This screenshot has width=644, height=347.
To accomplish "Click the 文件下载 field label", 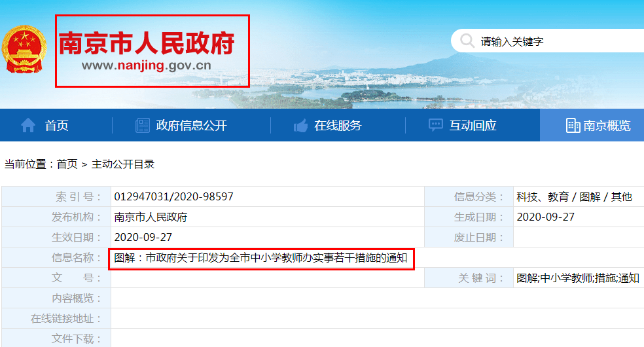I will pyautogui.click(x=76, y=338).
